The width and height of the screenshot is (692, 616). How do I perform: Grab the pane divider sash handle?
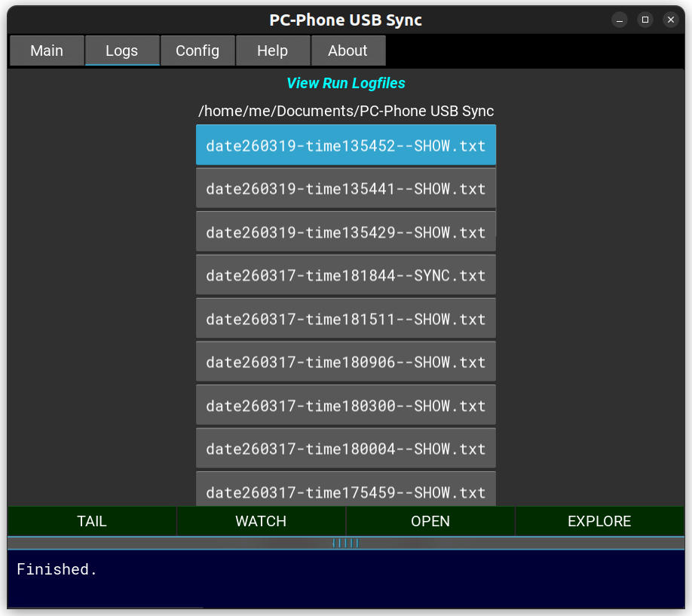click(346, 543)
